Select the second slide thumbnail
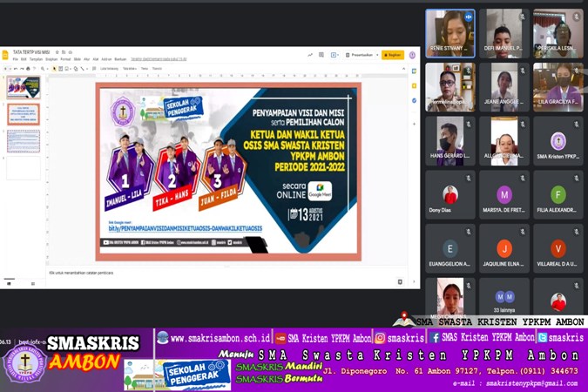This screenshot has height=392, width=588. point(24,114)
